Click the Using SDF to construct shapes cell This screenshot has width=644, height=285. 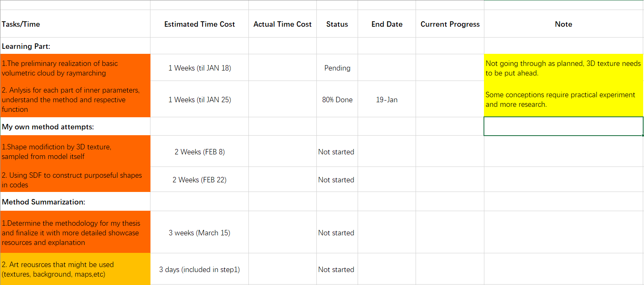(x=75, y=179)
